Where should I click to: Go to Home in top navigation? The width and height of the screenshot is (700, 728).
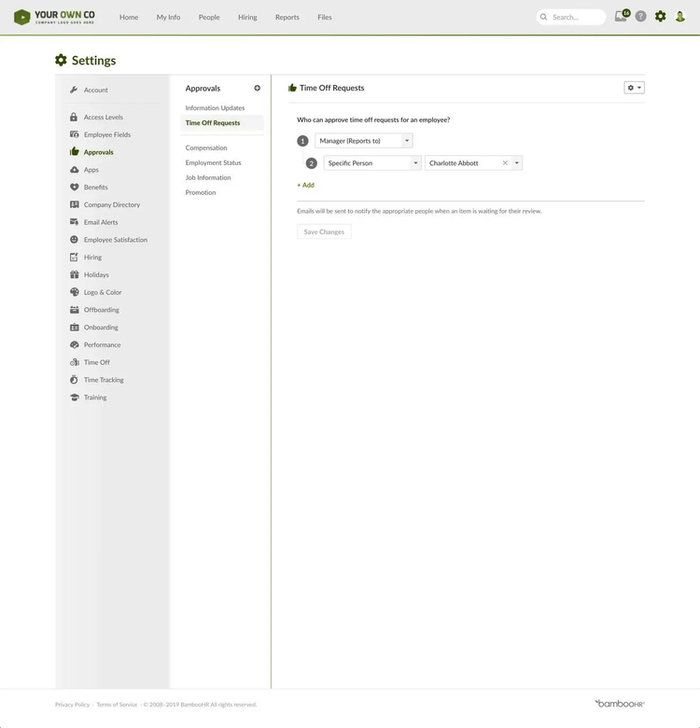point(129,17)
